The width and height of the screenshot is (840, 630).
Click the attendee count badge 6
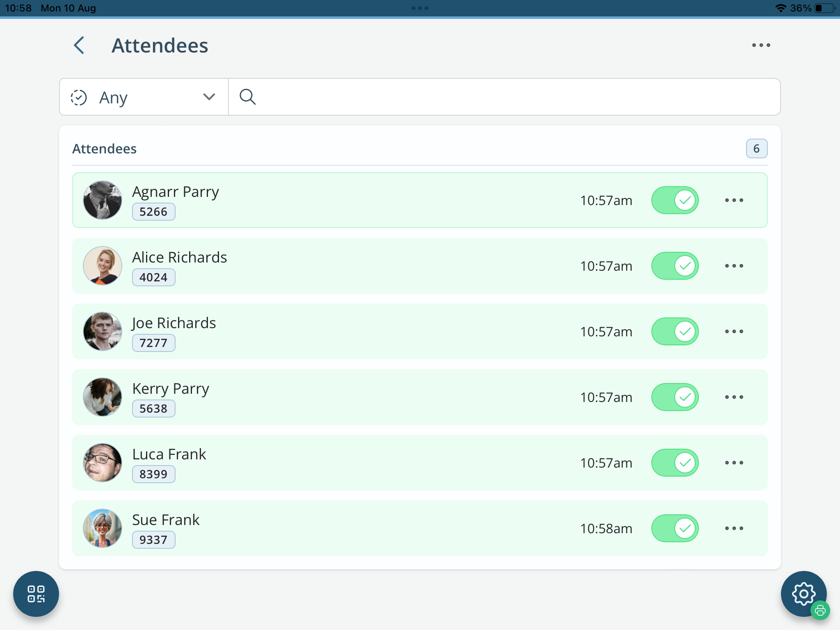coord(756,148)
